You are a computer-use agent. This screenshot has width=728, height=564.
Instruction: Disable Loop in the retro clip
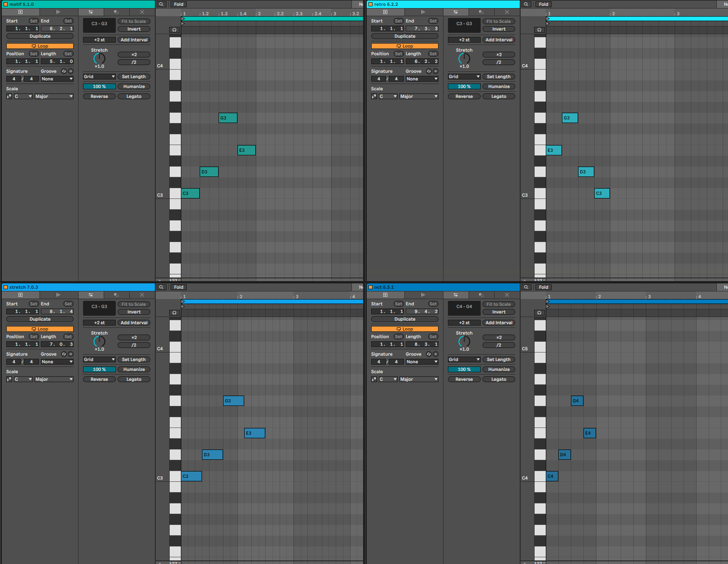coord(405,46)
